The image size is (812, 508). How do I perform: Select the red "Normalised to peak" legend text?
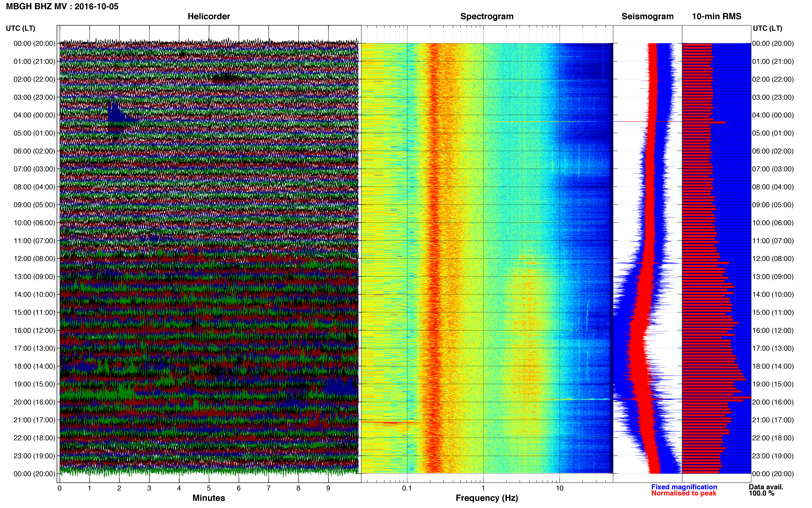[684, 493]
